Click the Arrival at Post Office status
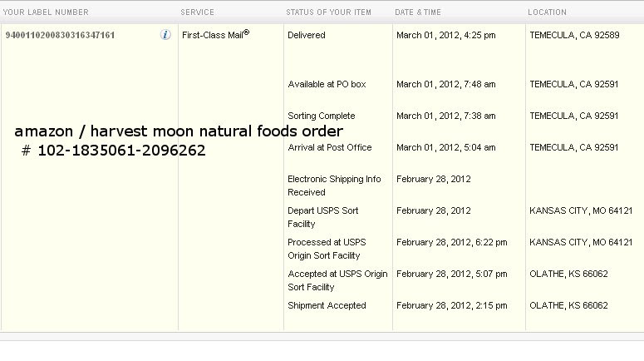This screenshot has height=361, width=644. pos(329,147)
